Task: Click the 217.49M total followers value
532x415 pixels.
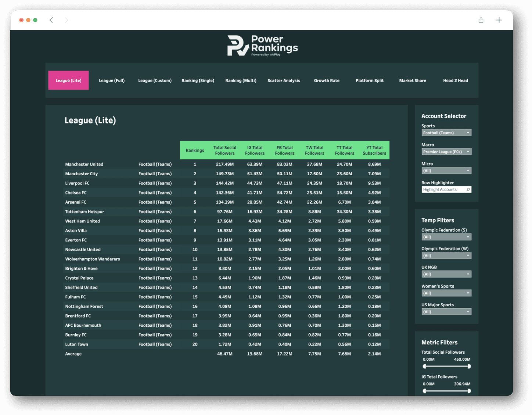Action: point(225,165)
